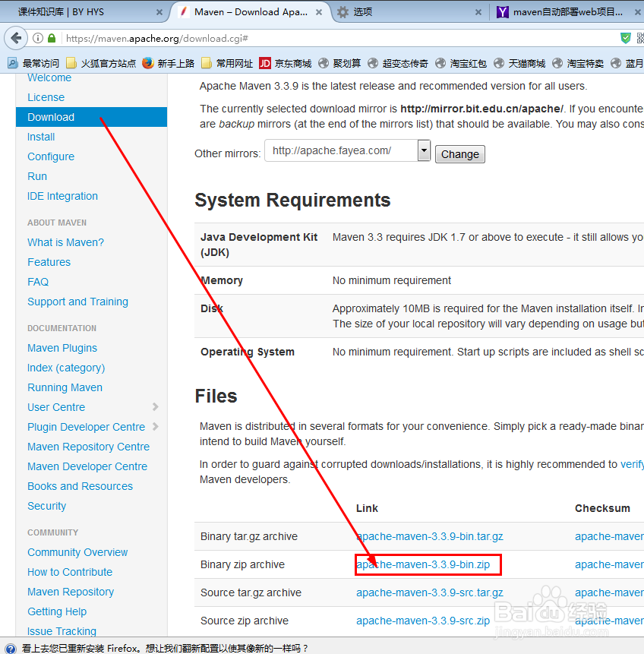Click the site information (i) icon
Screen dimensions: 644x654
point(38,39)
